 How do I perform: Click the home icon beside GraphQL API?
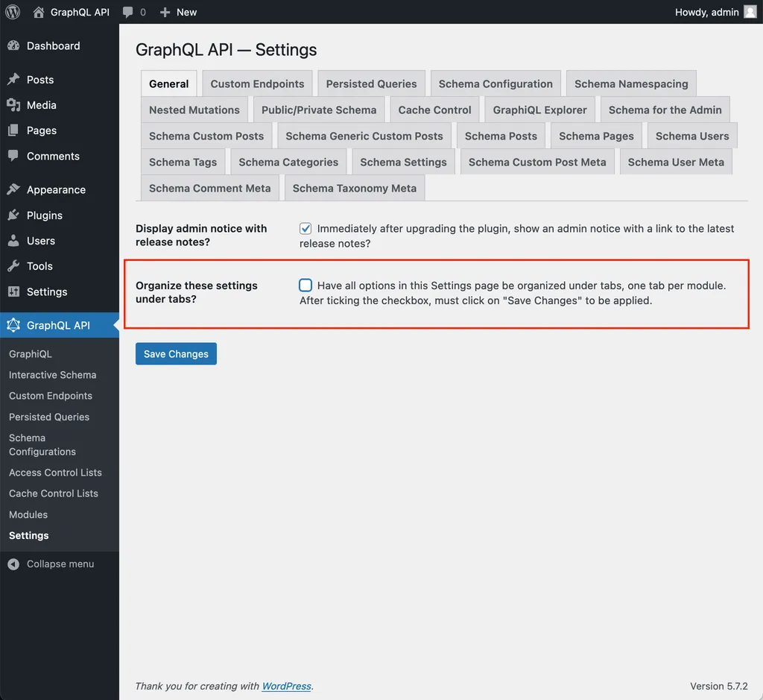[x=39, y=12]
